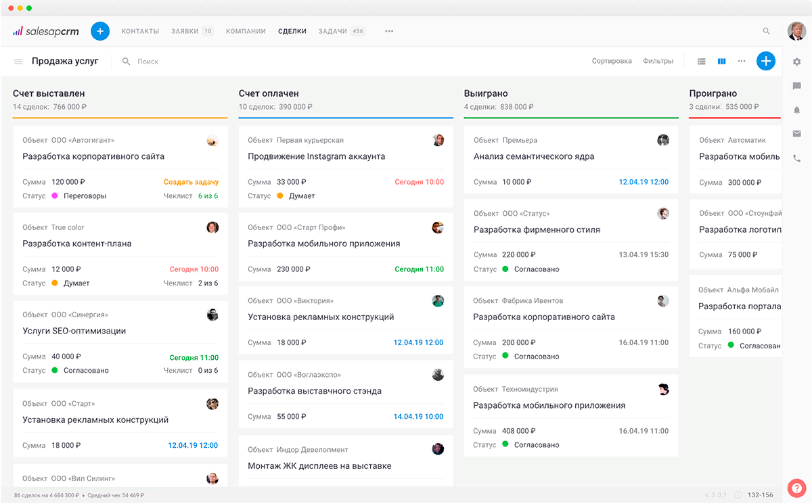Viewport: 812px width, 504px height.
Task: Click avatar on Премьера card
Action: [x=663, y=140]
